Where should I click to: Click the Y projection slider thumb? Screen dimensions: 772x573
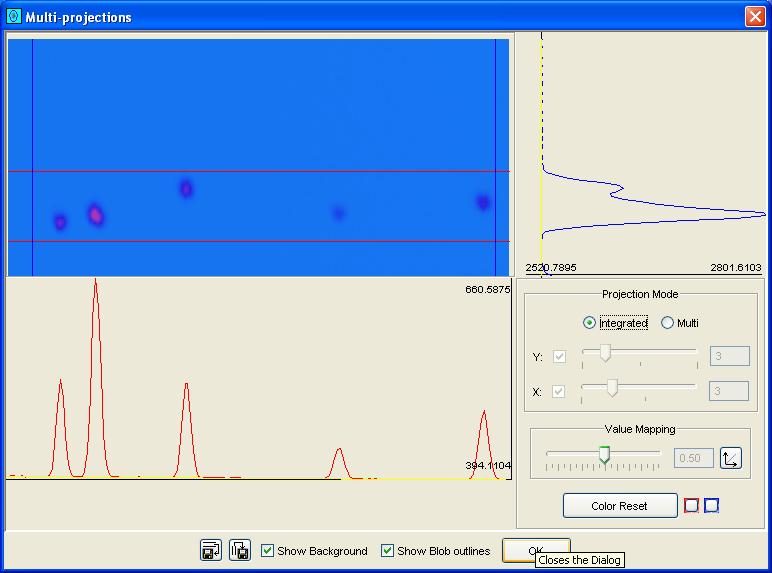[605, 354]
